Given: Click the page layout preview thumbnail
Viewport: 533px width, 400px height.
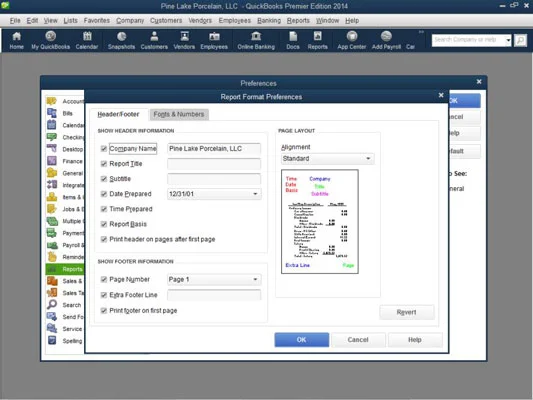Looking at the screenshot, I should pyautogui.click(x=320, y=221).
